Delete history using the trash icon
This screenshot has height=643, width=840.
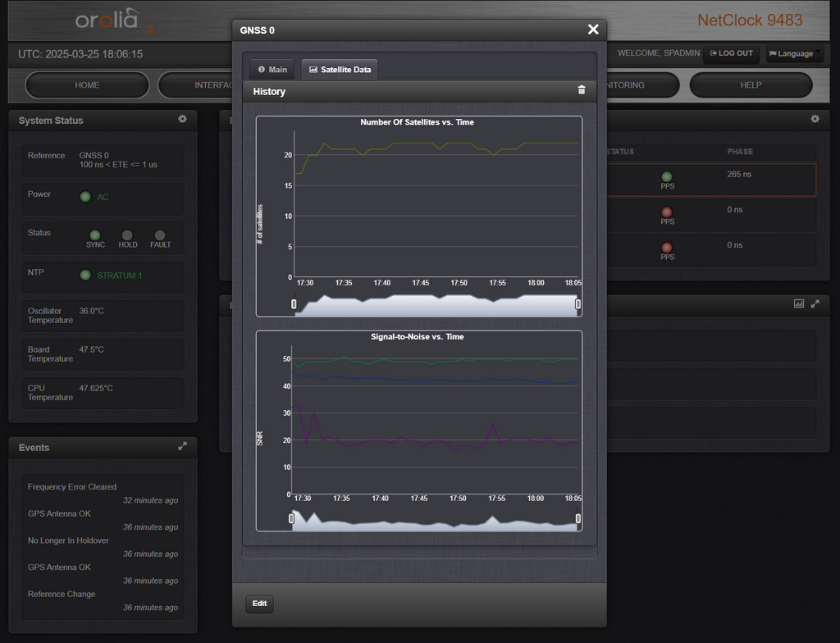(x=582, y=90)
